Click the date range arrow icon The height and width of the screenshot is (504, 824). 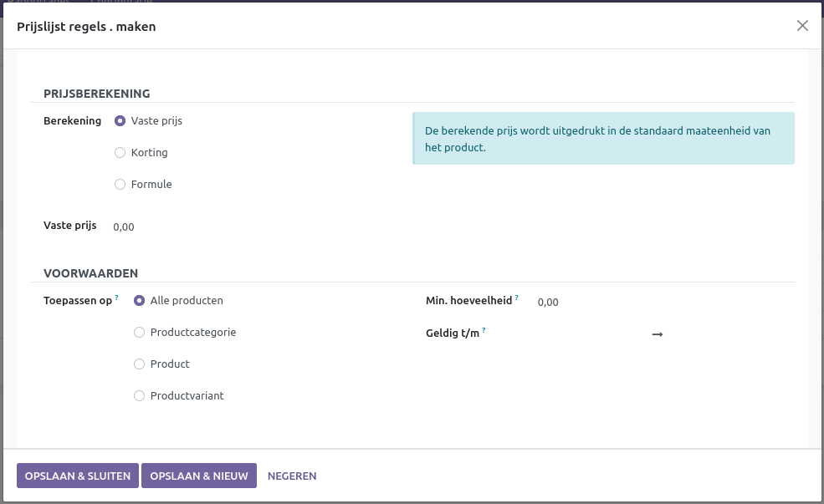click(x=658, y=334)
